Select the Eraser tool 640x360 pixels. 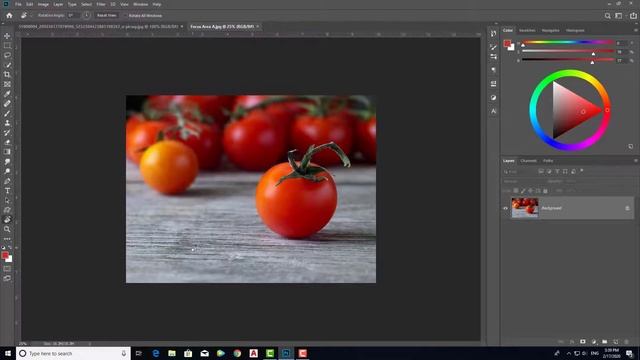[7, 142]
